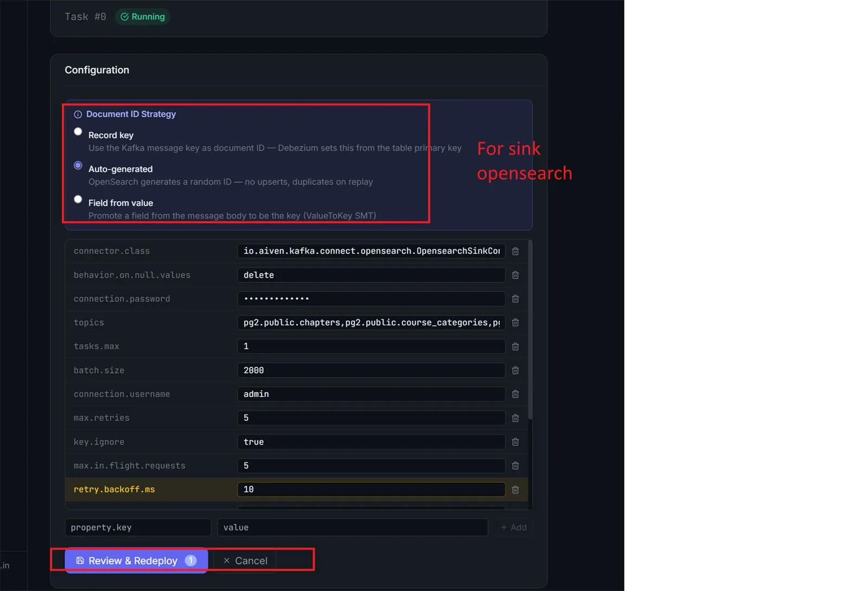Click the Document ID Strategy info icon
Screen dimensions: 868x591
(78, 114)
